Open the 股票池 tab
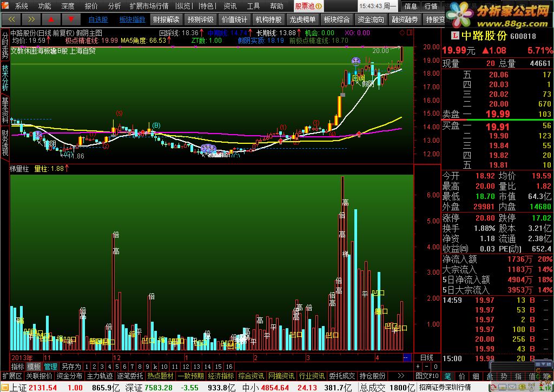 (308, 6)
